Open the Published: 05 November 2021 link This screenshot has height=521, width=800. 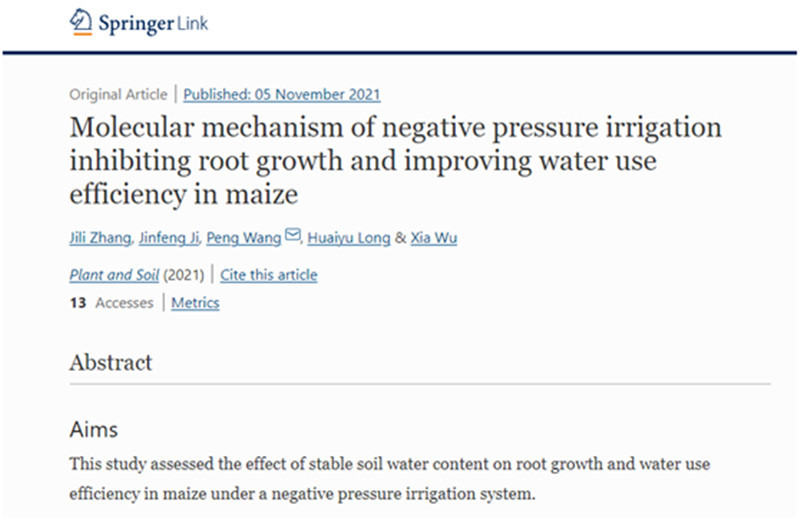[282, 94]
